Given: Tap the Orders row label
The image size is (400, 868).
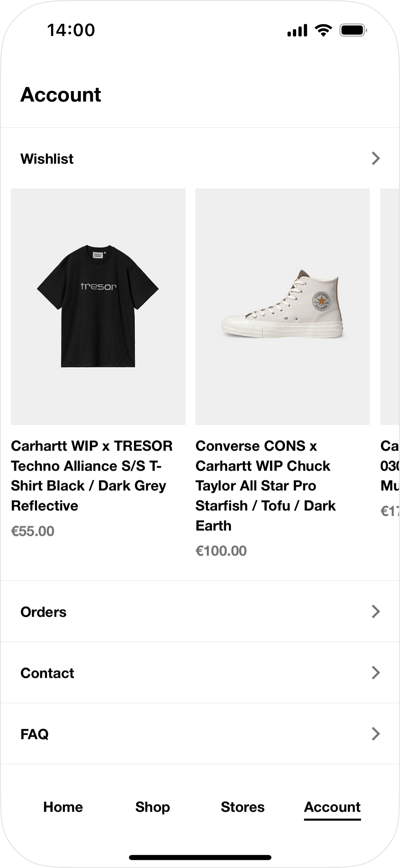Looking at the screenshot, I should tap(43, 612).
